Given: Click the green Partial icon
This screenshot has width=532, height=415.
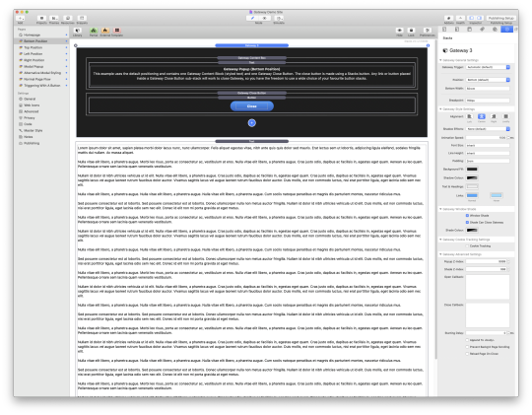Looking at the screenshot, I should pos(94,31).
